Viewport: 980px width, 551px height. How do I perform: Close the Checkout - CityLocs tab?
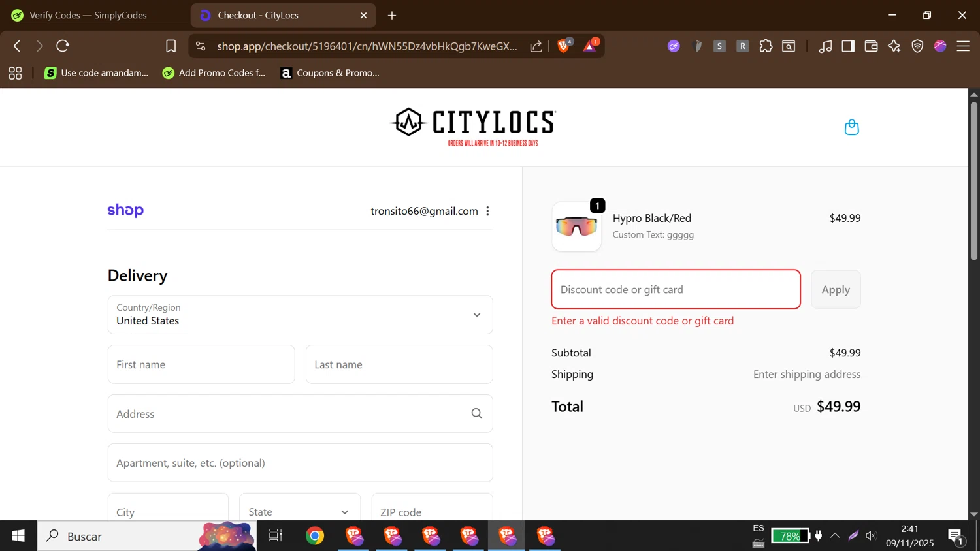pyautogui.click(x=364, y=15)
